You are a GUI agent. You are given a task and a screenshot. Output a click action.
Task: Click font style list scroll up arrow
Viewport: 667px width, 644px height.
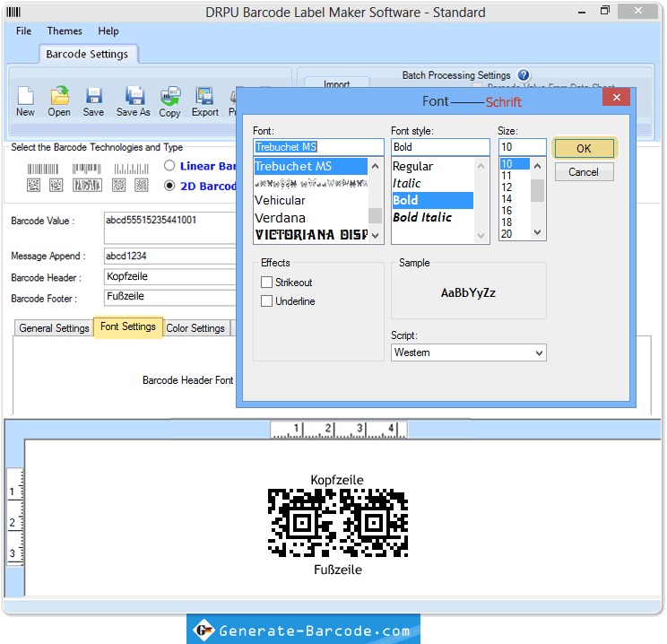481,166
